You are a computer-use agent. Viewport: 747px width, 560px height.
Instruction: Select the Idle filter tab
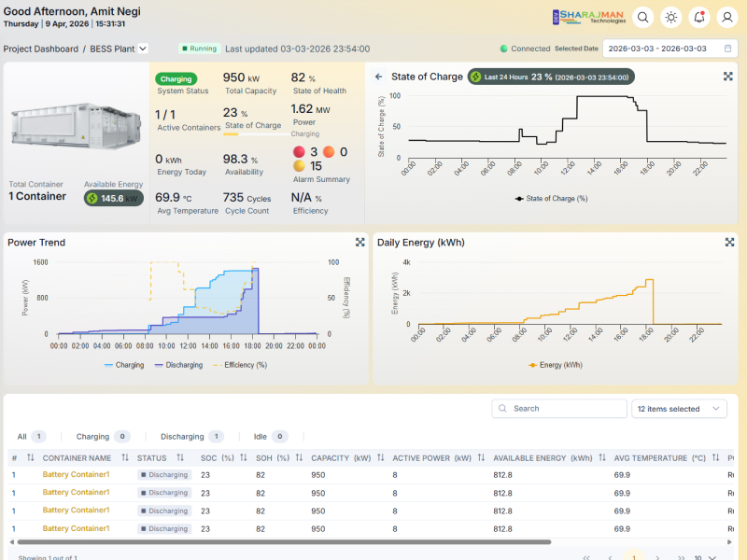click(271, 436)
